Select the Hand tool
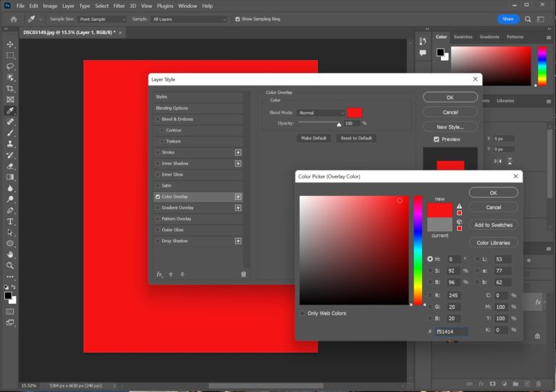Image resolution: width=556 pixels, height=392 pixels. pyautogui.click(x=10, y=255)
